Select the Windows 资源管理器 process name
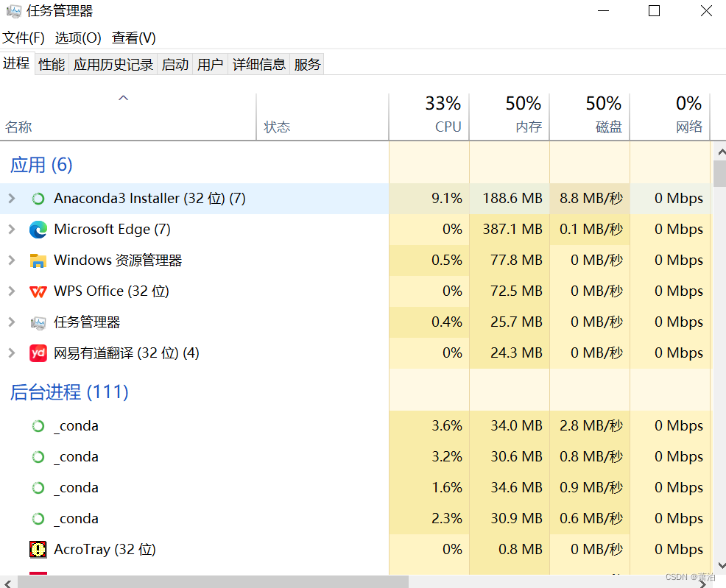This screenshot has height=588, width=726. [x=118, y=261]
